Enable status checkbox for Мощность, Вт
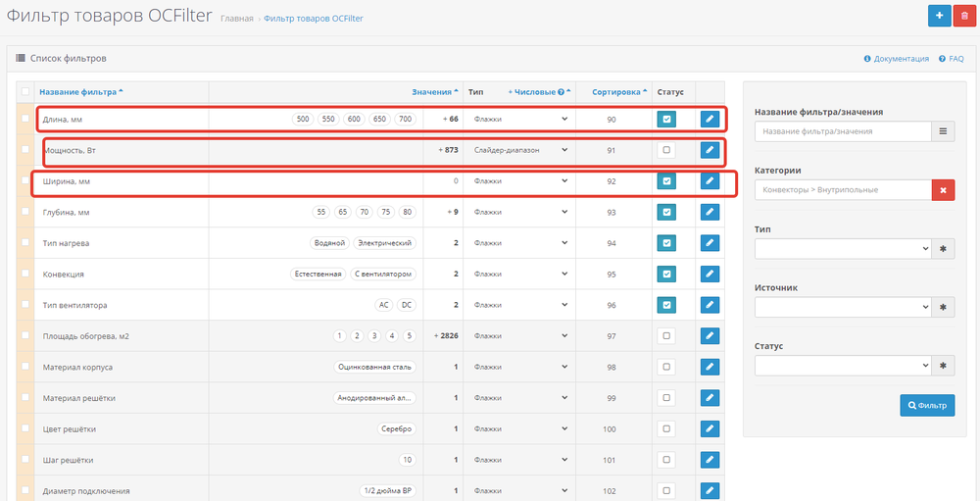This screenshot has height=501, width=980. point(666,150)
